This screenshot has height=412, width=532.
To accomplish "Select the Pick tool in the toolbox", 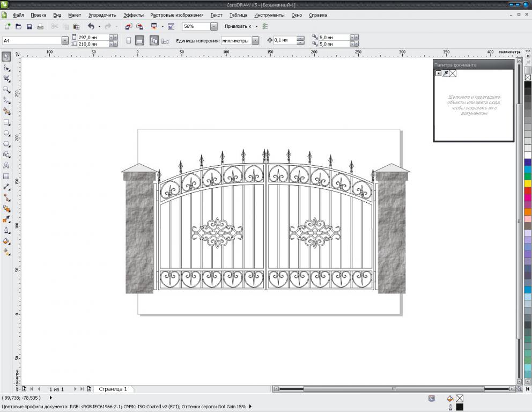I will 6,56.
